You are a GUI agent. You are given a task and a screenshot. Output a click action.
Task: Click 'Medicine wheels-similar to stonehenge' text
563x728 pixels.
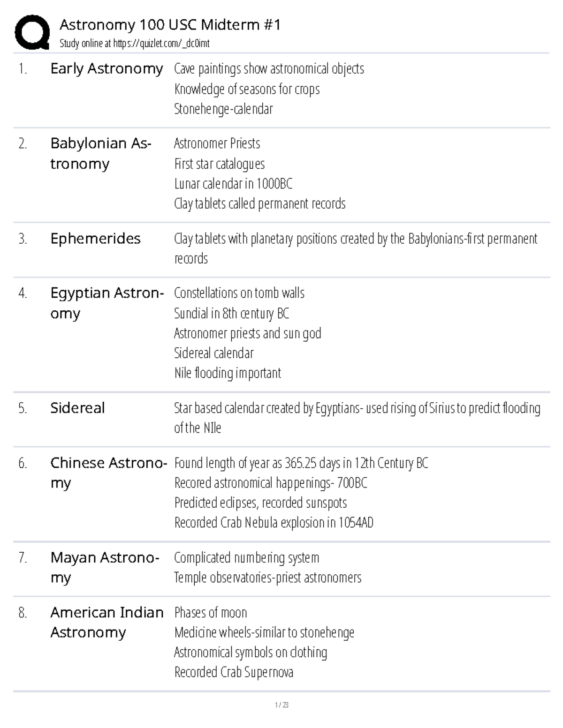click(x=264, y=632)
